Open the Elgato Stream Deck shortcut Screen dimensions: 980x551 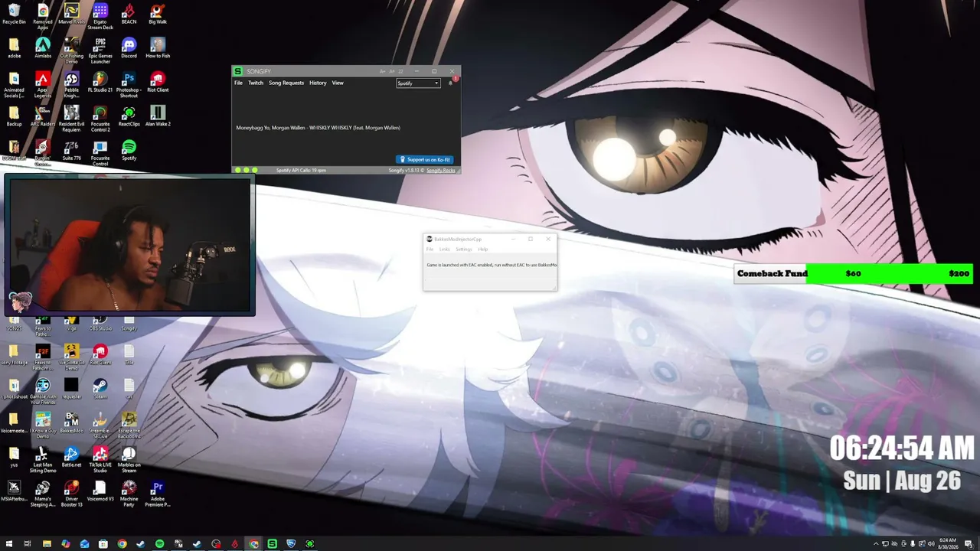(x=100, y=16)
